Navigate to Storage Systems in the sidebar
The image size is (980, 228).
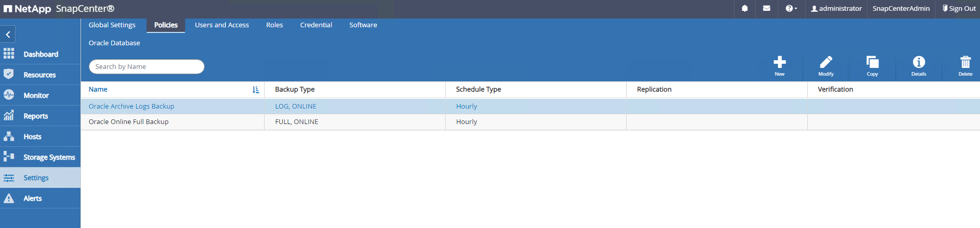(x=49, y=157)
